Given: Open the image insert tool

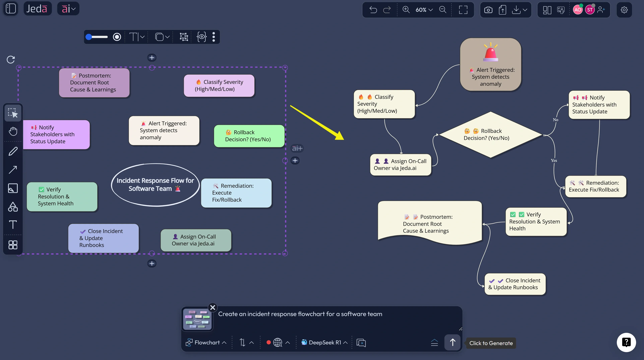Looking at the screenshot, I should 13,188.
